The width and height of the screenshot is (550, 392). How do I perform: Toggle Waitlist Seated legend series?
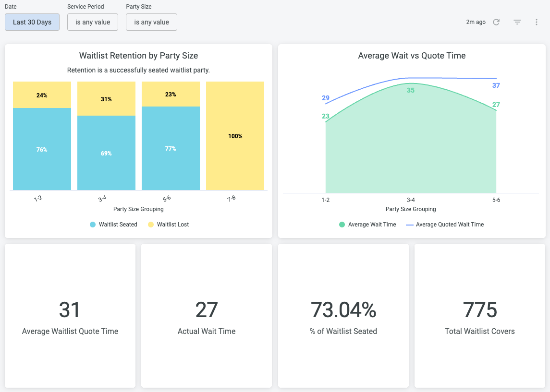tap(113, 224)
